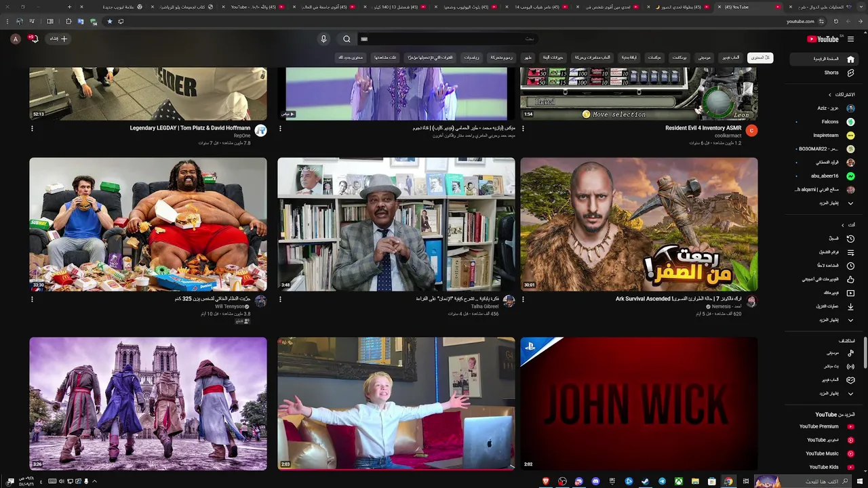The height and width of the screenshot is (488, 868).
Task: Open the Subscriptions (الاشتراكات) section header
Action: point(841,95)
